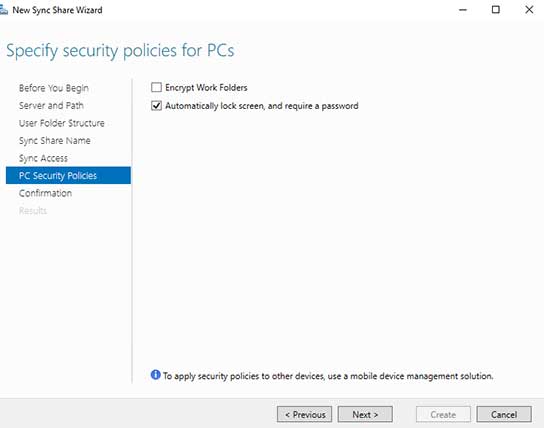Click the wizard icon in title bar
The image size is (544, 428).
point(3,10)
